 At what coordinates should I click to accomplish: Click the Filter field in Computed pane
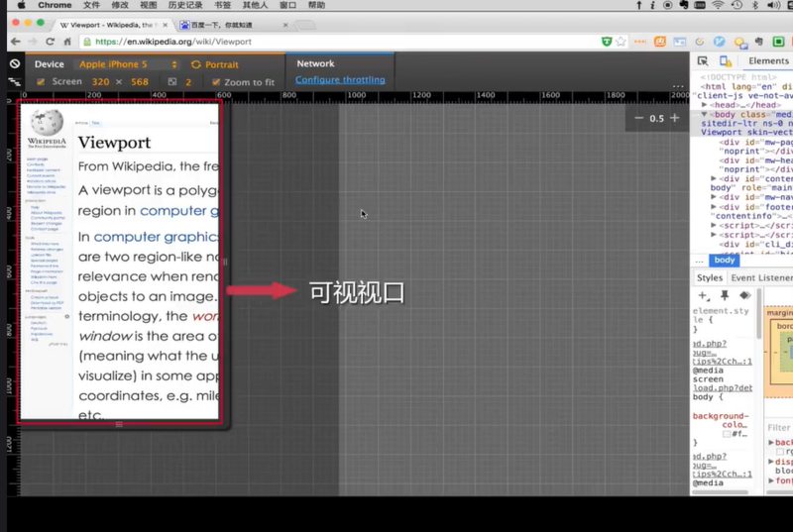pyautogui.click(x=779, y=427)
